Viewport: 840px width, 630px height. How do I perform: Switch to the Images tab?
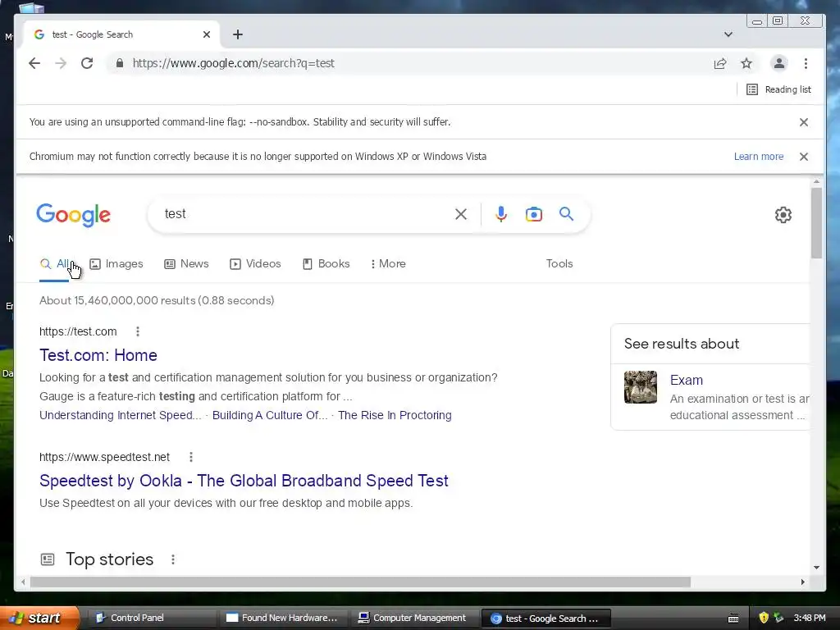click(116, 263)
